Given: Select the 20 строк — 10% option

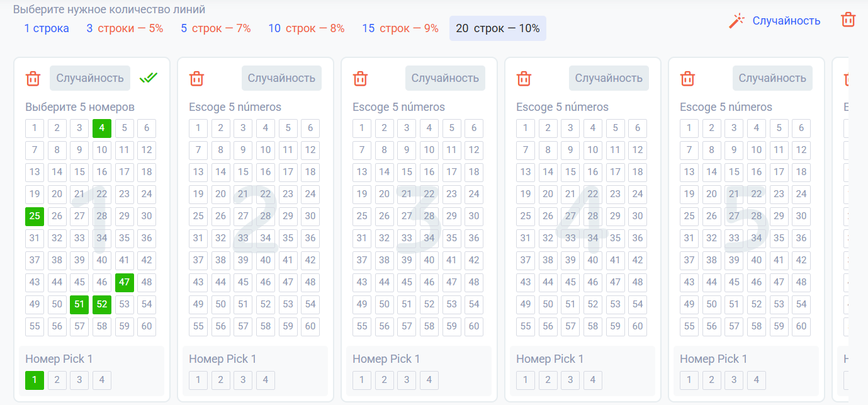Looking at the screenshot, I should point(497,28).
